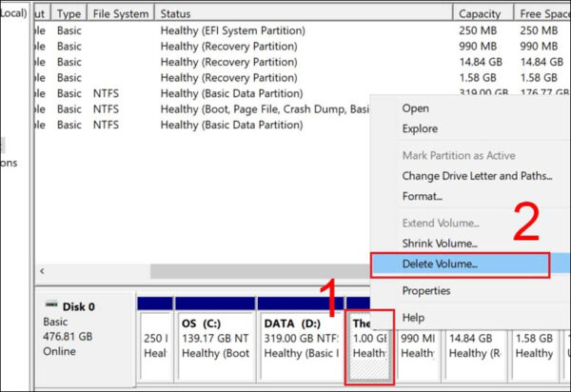Click Help in the context menu
Viewport: 571px width, 392px height.
414,317
